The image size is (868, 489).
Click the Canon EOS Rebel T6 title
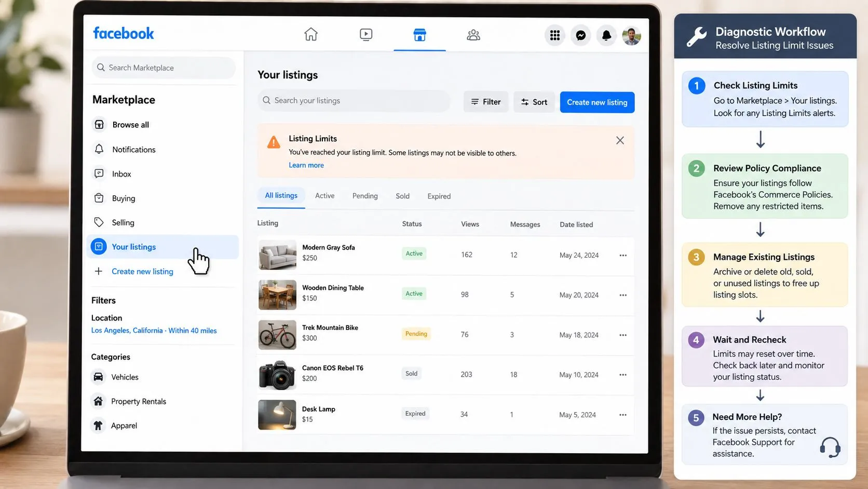pyautogui.click(x=333, y=368)
